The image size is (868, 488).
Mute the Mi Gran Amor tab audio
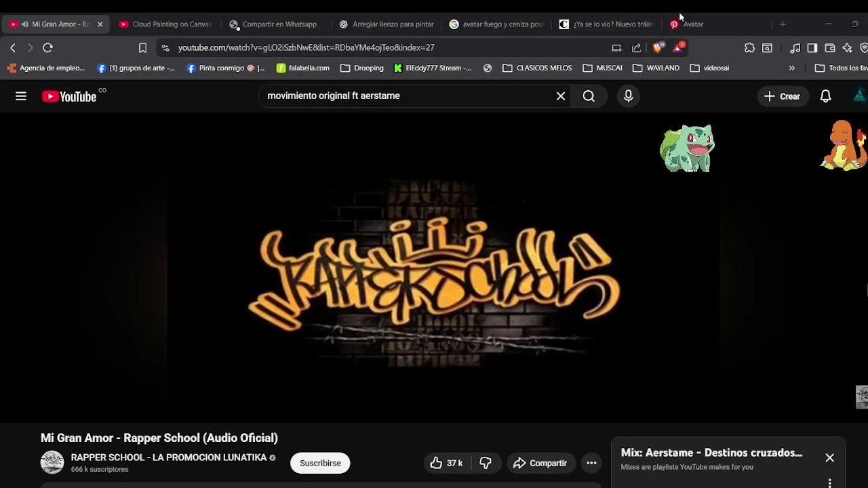[x=24, y=24]
